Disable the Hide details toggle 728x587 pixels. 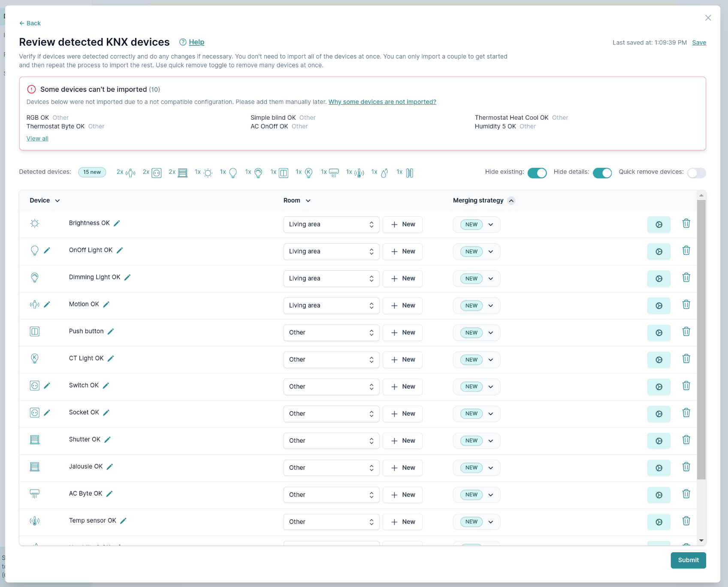[602, 173]
